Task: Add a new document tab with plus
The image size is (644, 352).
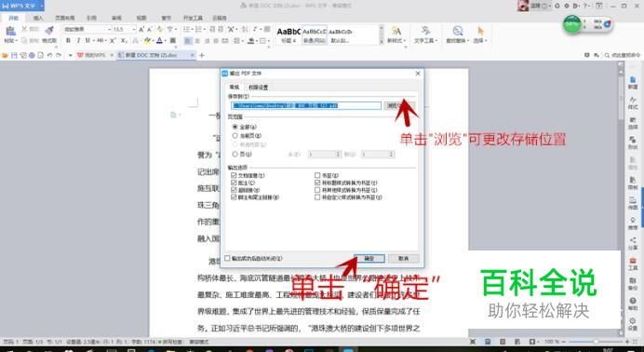Action: pos(202,55)
